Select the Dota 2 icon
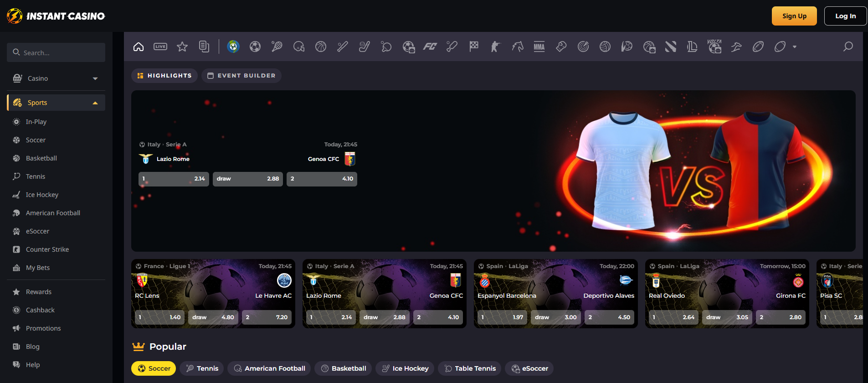The height and width of the screenshot is (383, 868). coord(671,47)
